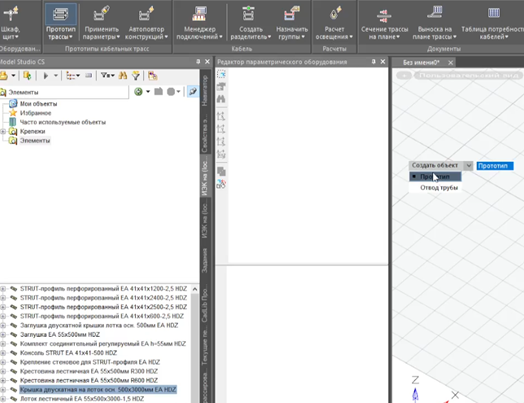Close the Без имени0* drawing tab

coord(450,62)
